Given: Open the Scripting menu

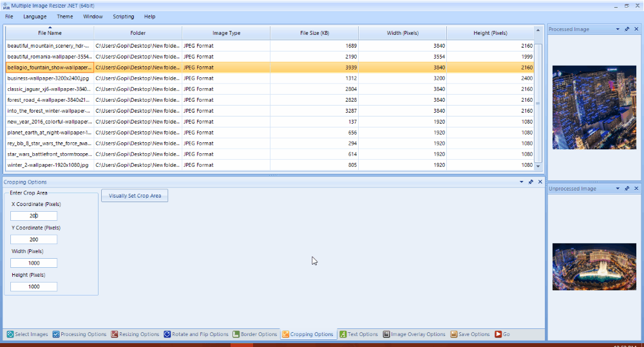Looking at the screenshot, I should click(124, 17).
